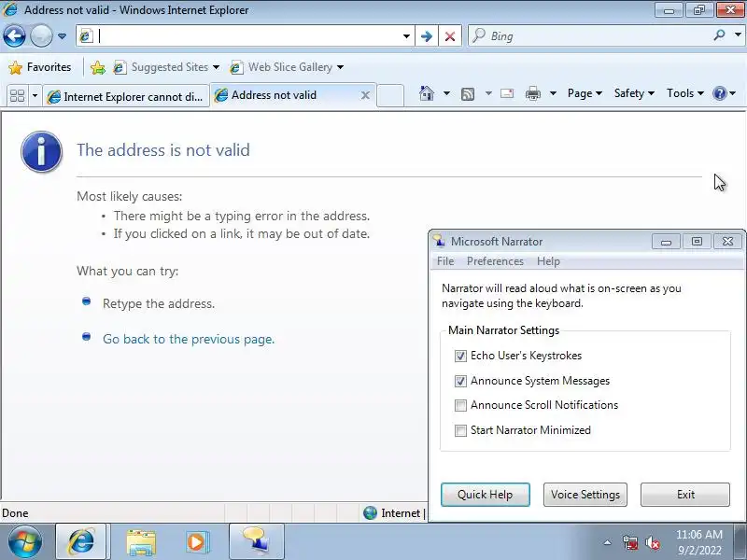This screenshot has width=747, height=560.
Task: Click the Forward navigation arrow button
Action: [41, 35]
